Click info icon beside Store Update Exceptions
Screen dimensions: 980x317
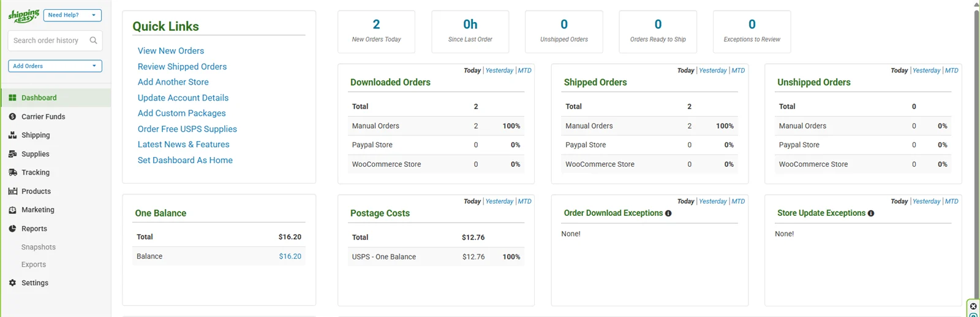pos(871,213)
